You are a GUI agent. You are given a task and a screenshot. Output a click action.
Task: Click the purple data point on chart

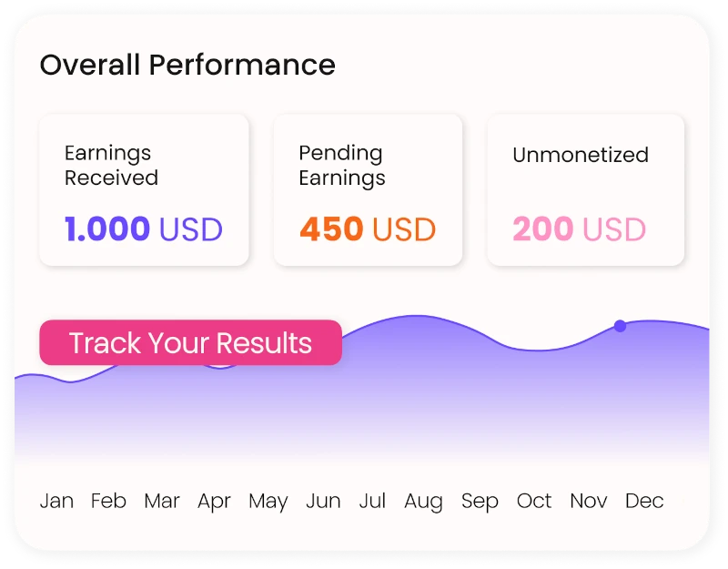(x=620, y=326)
